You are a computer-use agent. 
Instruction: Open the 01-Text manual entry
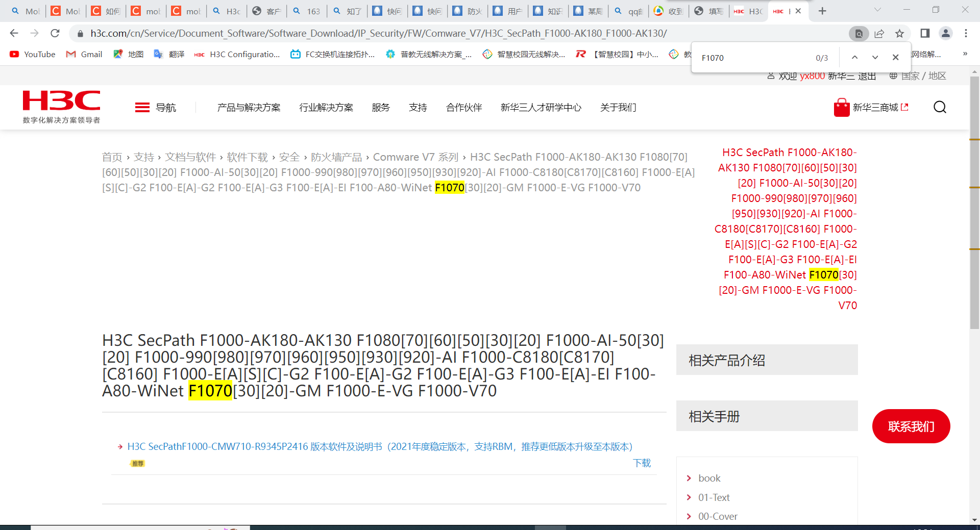pyautogui.click(x=714, y=497)
